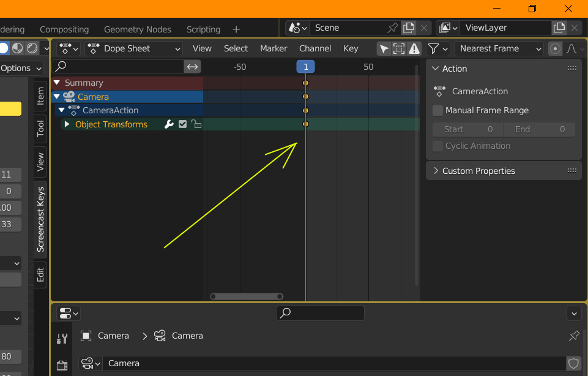Open the Marker menu
Image resolution: width=588 pixels, height=376 pixels.
click(x=274, y=49)
